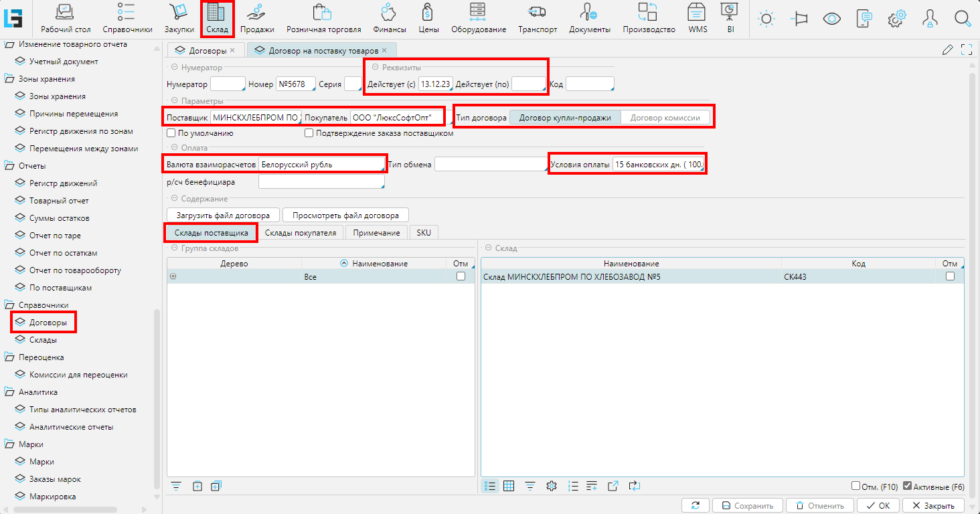Click the search magnifier icon
Screen dimensions: 980x514
(963, 19)
